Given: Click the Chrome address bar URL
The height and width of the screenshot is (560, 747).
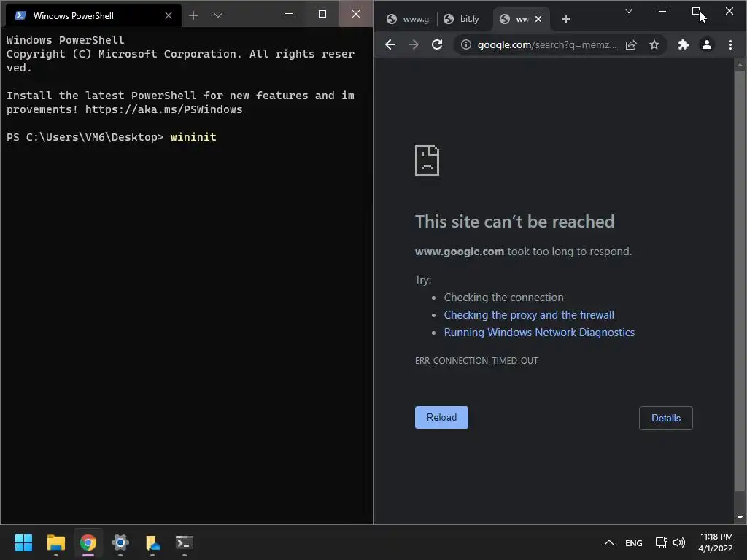Looking at the screenshot, I should 547,44.
